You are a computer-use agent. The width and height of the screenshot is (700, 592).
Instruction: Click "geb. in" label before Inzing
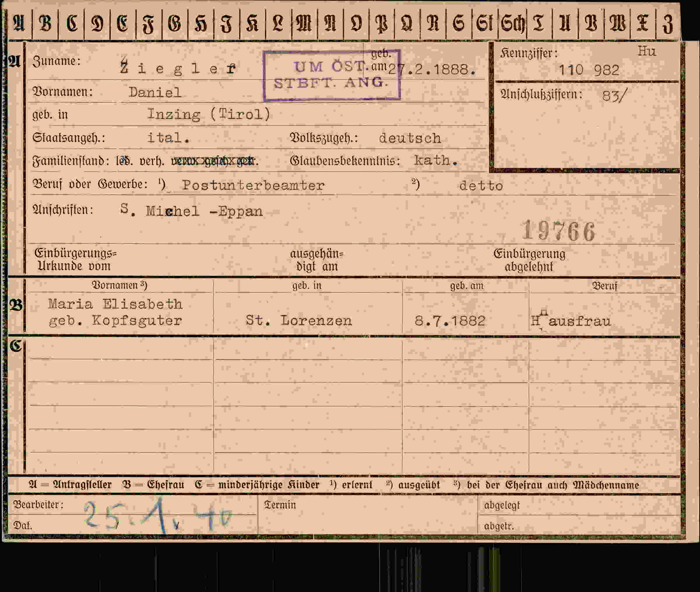pos(50,115)
